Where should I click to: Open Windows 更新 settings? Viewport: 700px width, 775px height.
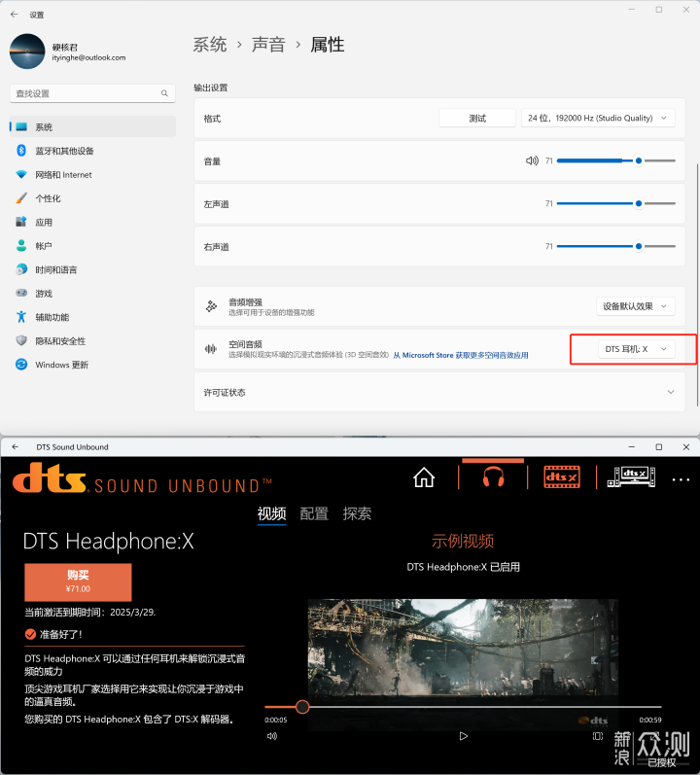(92, 365)
